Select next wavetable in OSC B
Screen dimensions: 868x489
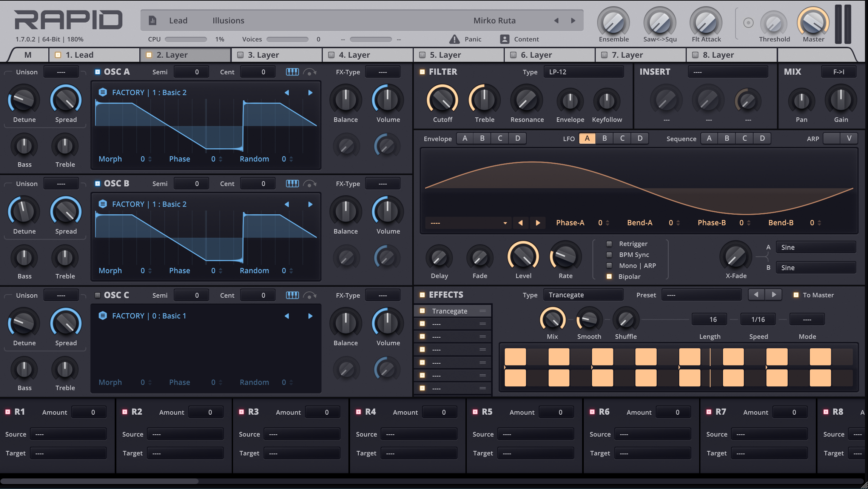point(310,204)
